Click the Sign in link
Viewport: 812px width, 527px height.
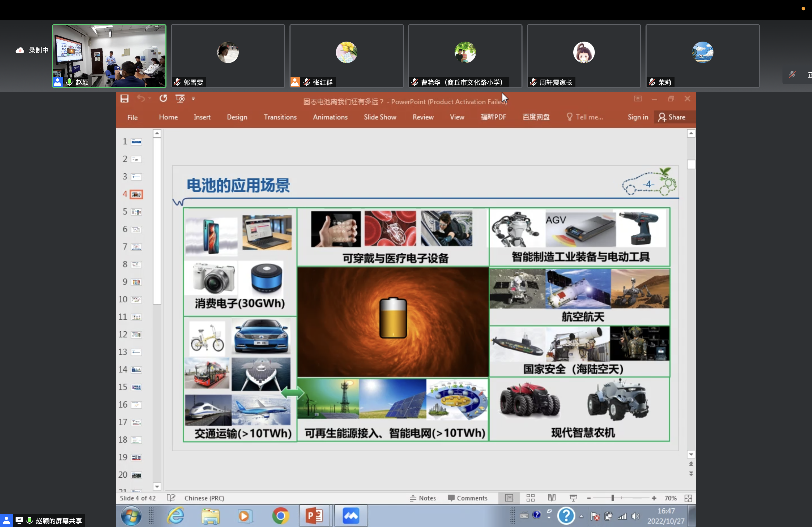pyautogui.click(x=638, y=117)
